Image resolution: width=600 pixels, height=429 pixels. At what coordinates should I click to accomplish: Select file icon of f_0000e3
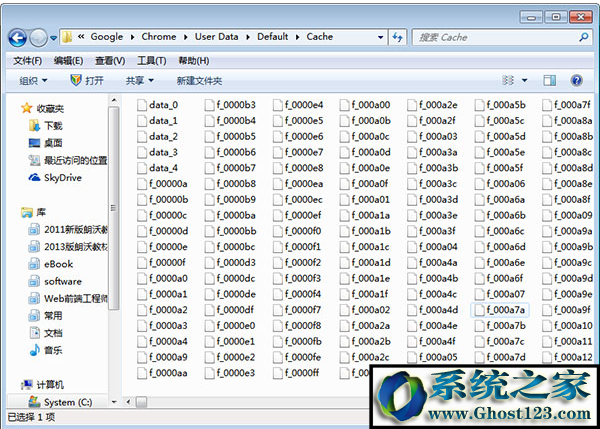(209, 373)
